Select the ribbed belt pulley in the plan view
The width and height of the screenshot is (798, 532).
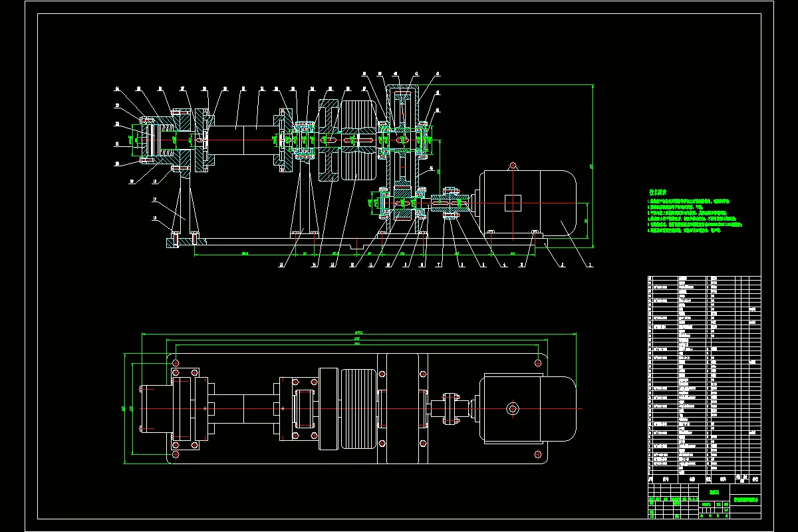[358, 408]
